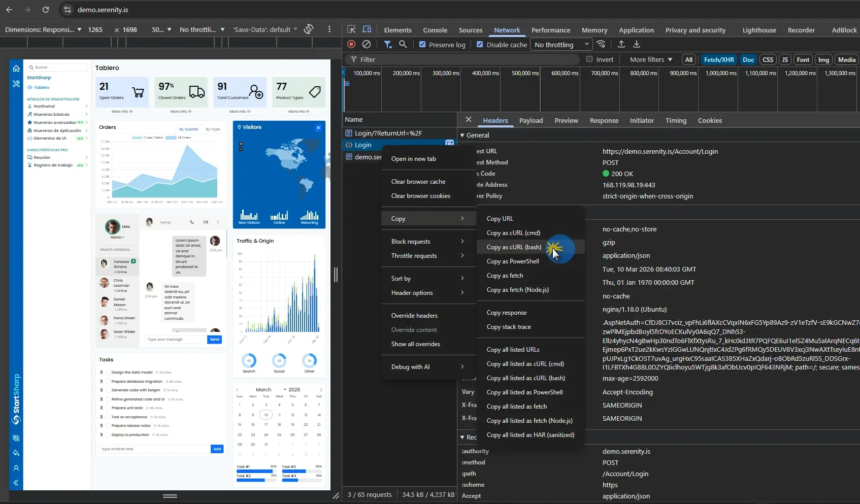Click the export HAR download icon
Viewport: 860px width, 504px height.
[637, 45]
